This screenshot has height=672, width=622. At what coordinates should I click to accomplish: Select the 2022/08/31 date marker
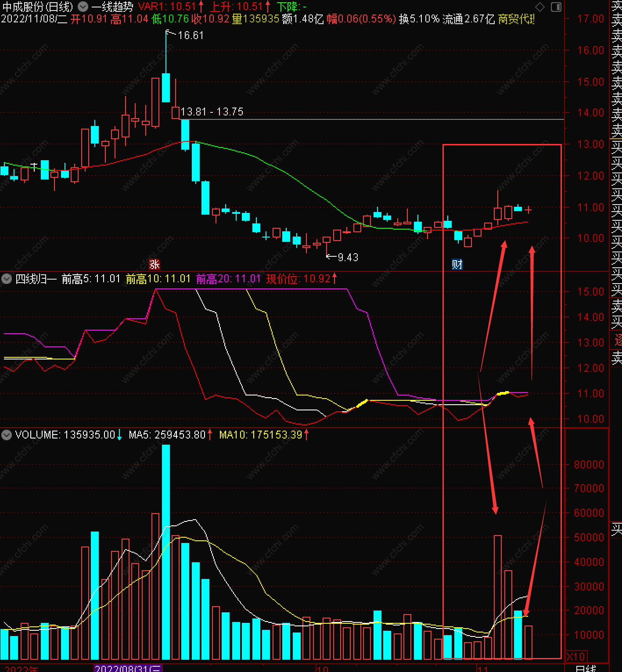(128, 668)
